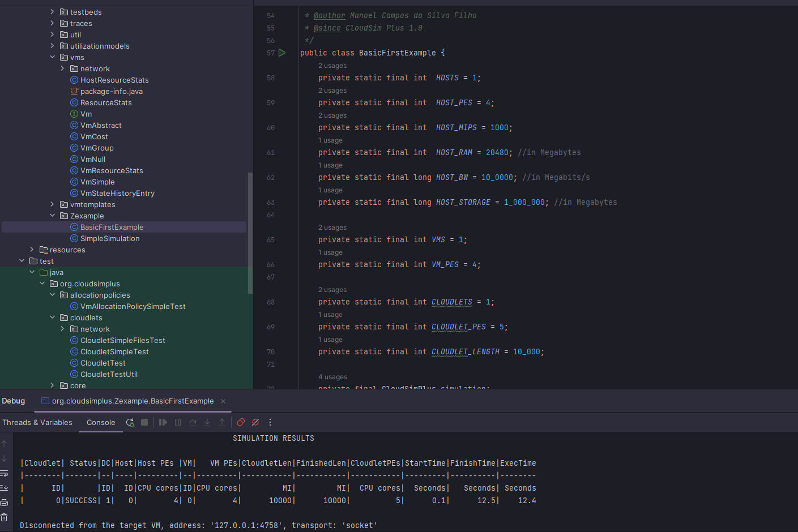Toggle soft-wrap for console lines
The image size is (798, 532).
pos(4,474)
